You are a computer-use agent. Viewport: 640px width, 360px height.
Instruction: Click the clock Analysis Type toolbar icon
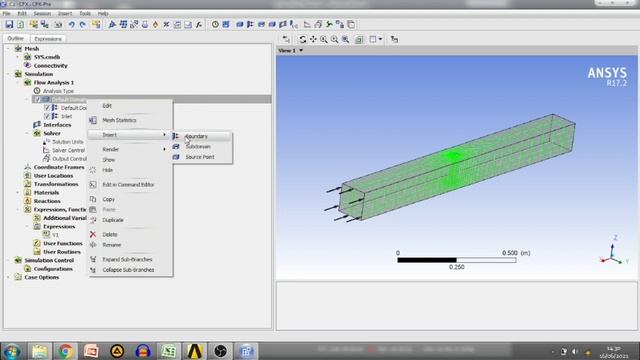215,24
